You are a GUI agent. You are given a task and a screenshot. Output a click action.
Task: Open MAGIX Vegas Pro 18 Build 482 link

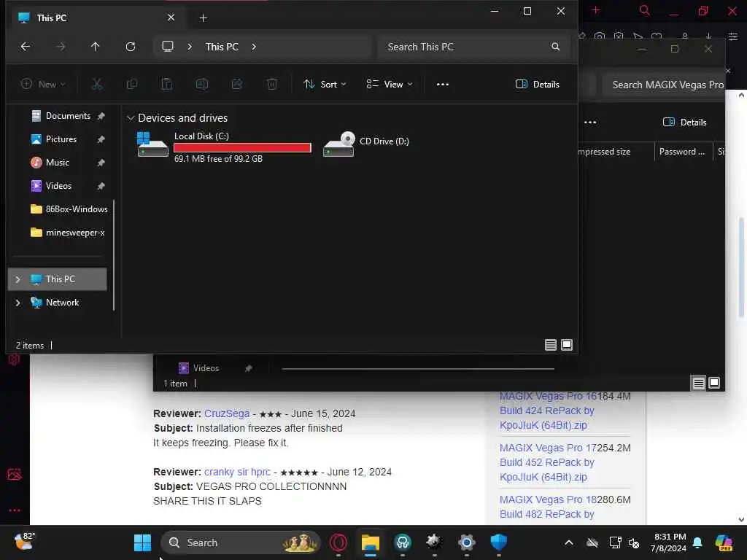[x=548, y=507]
